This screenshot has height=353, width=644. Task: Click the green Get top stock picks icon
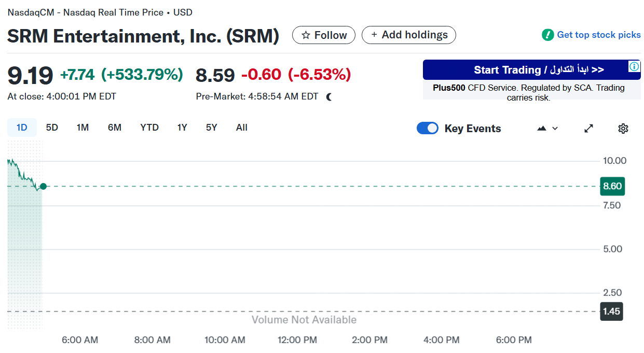coord(547,35)
